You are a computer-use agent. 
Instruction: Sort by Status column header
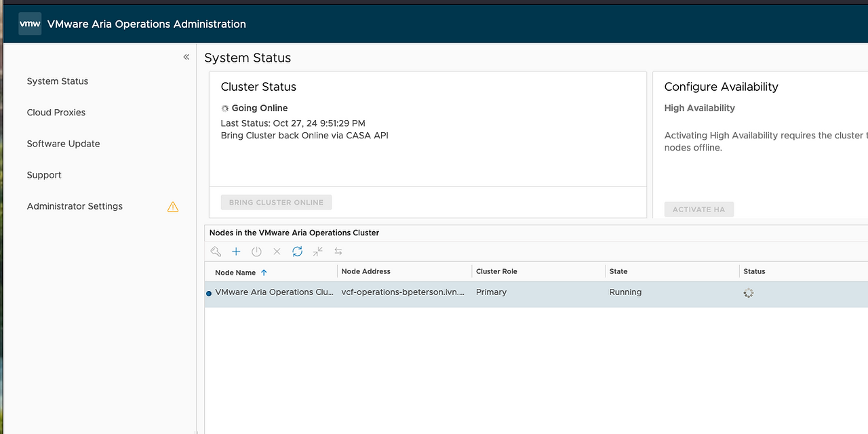point(754,271)
